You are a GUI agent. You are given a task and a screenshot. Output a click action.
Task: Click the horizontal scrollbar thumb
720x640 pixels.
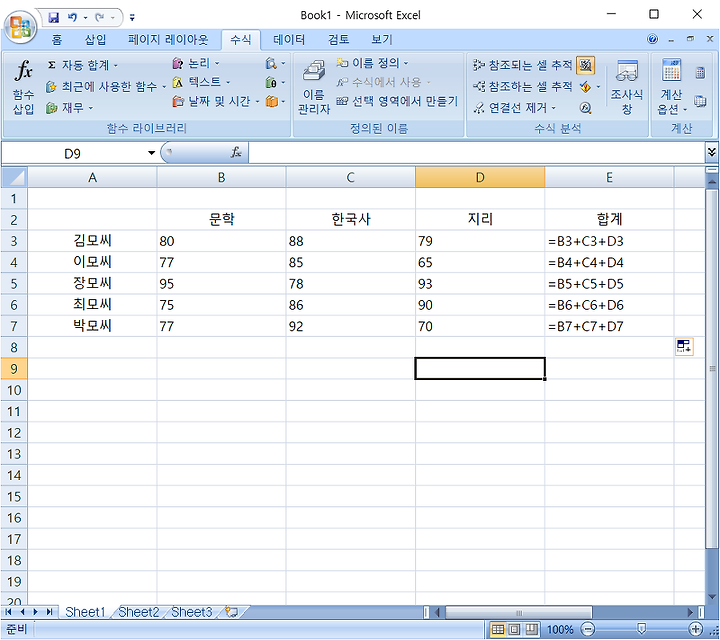tap(518, 612)
